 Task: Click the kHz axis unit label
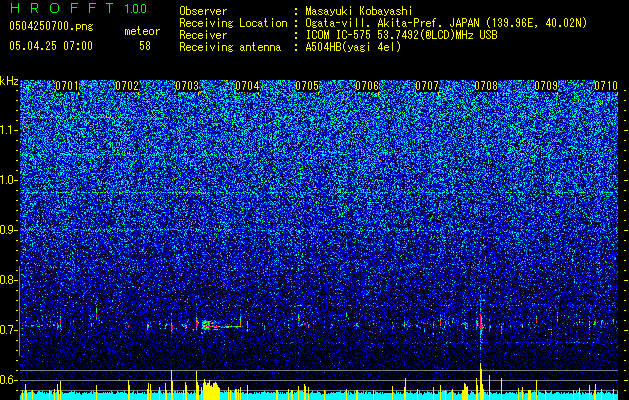(9, 81)
